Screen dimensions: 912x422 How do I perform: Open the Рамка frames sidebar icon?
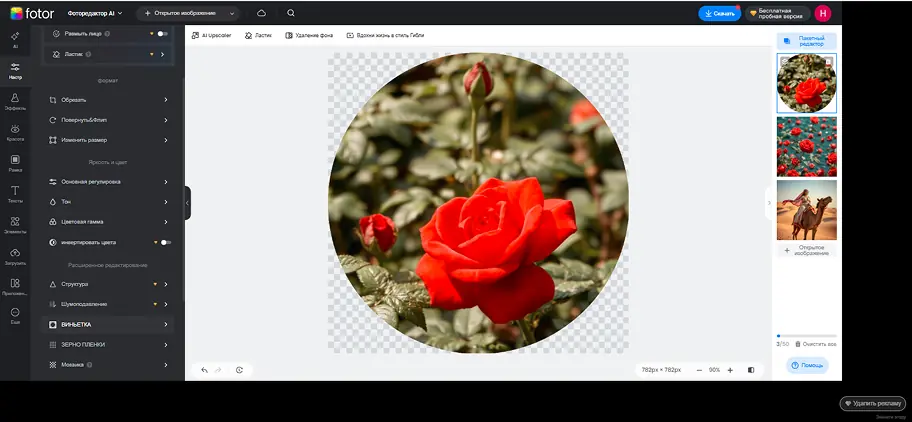tap(15, 163)
